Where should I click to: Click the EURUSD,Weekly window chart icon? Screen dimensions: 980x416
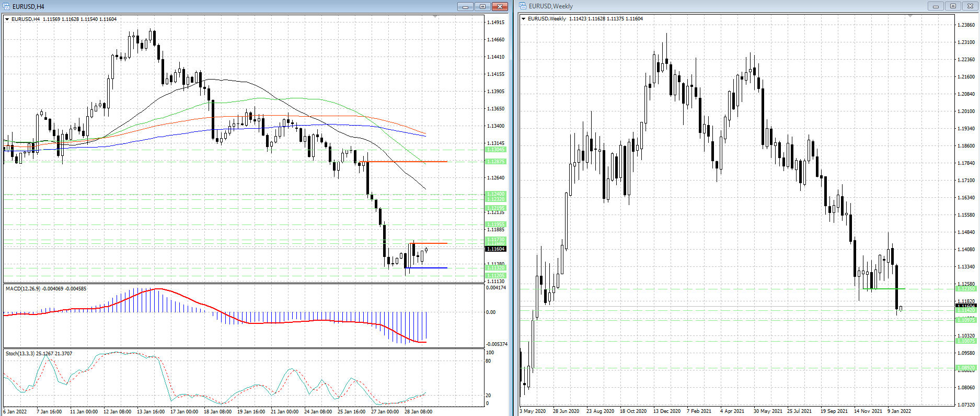tap(523, 6)
